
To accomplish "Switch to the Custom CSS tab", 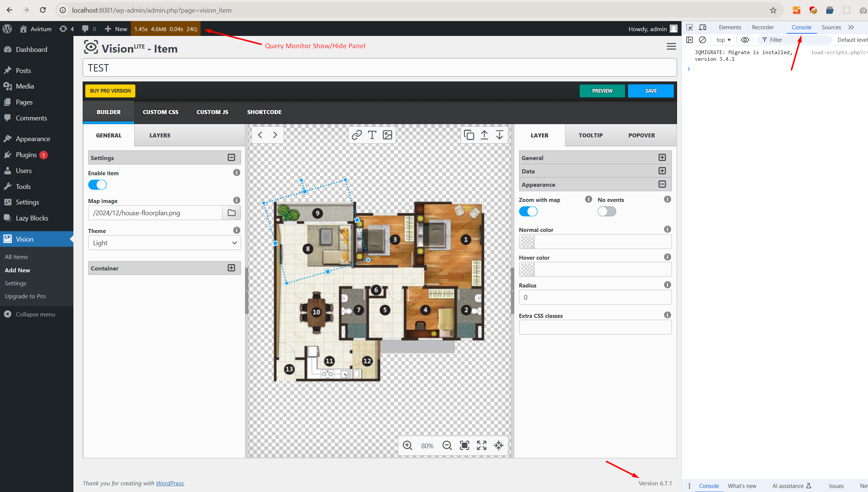I will tap(161, 112).
